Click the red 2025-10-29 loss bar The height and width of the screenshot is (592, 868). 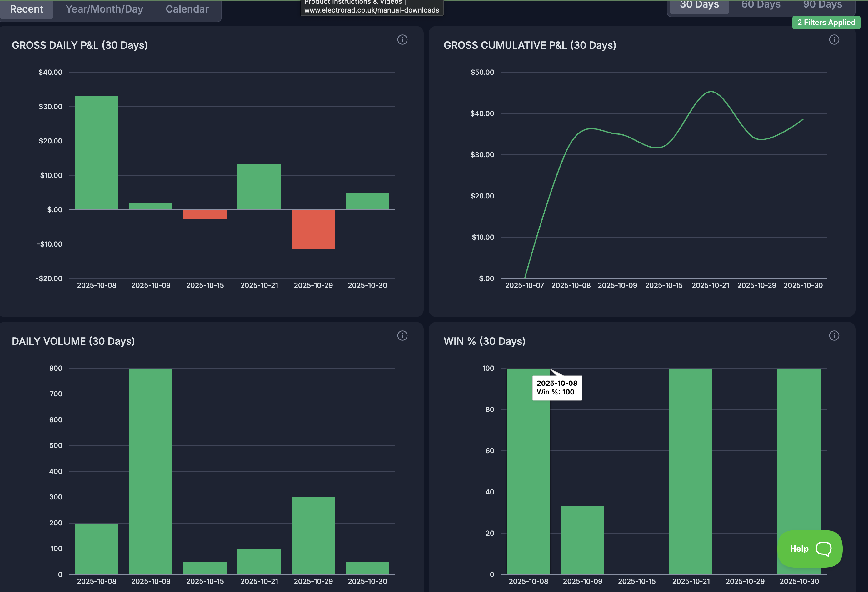point(313,229)
